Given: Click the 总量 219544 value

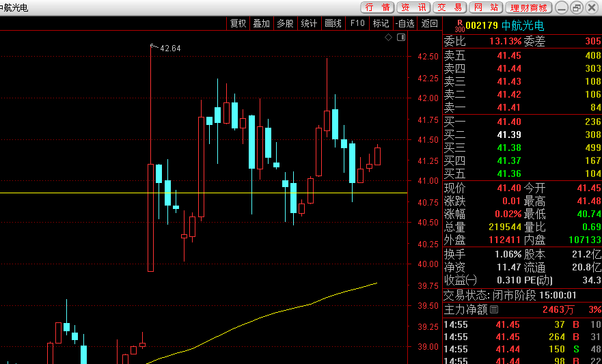Looking at the screenshot, I should coord(505,227).
